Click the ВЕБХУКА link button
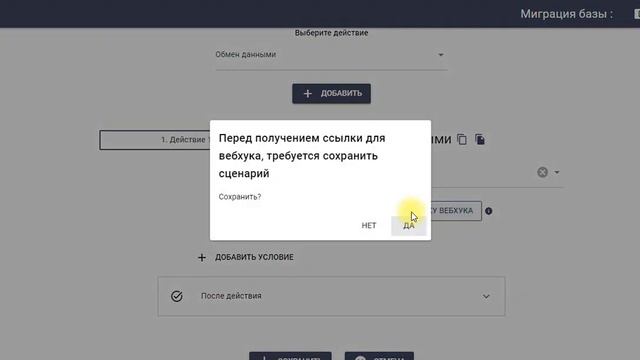 coord(456,211)
